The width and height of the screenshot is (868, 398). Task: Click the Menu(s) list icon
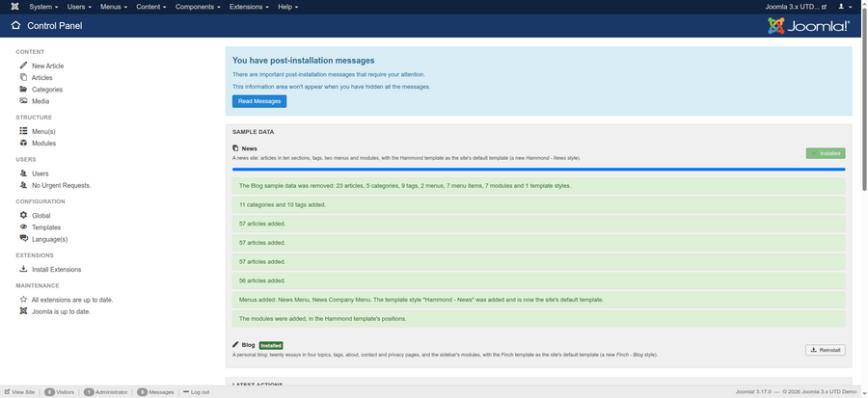[x=23, y=131]
